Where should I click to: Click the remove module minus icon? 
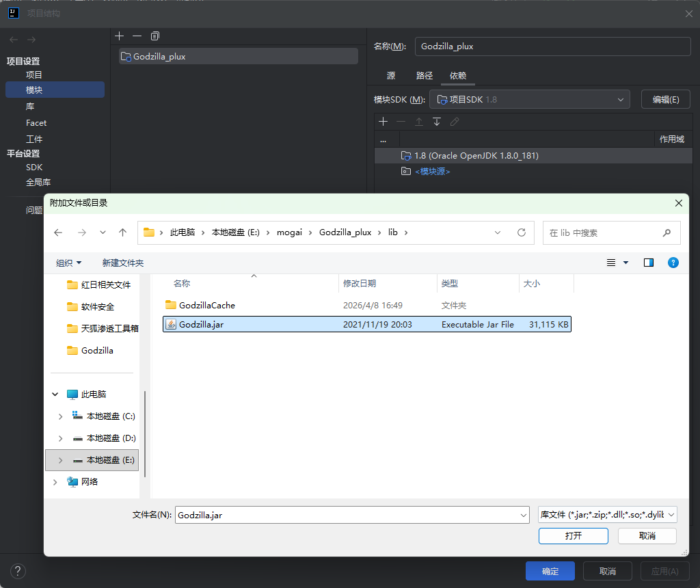[137, 36]
